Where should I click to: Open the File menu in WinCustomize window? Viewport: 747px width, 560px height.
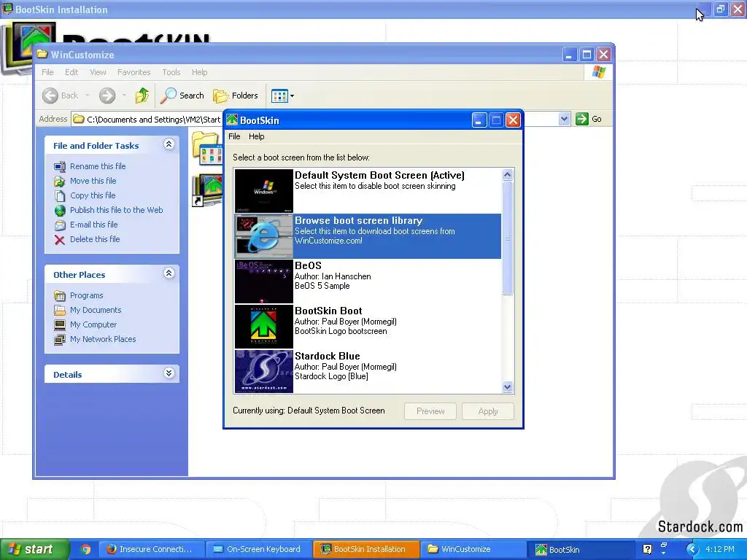[47, 72]
